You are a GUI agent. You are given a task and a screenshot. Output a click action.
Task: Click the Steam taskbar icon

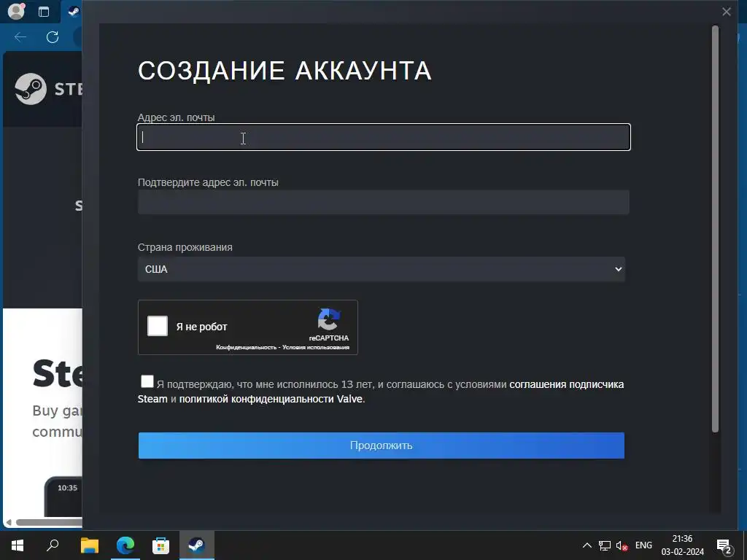pyautogui.click(x=197, y=545)
